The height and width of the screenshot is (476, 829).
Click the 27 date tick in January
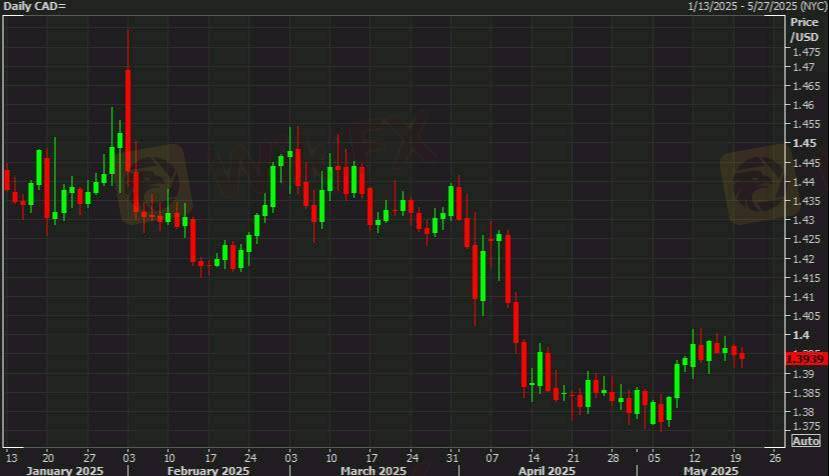pyautogui.click(x=89, y=457)
